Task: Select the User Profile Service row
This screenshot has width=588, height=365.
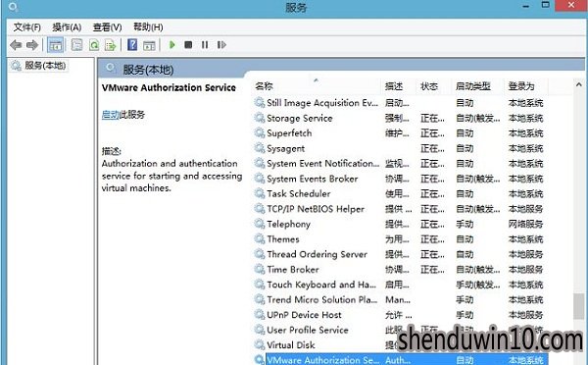Action: pos(400,330)
